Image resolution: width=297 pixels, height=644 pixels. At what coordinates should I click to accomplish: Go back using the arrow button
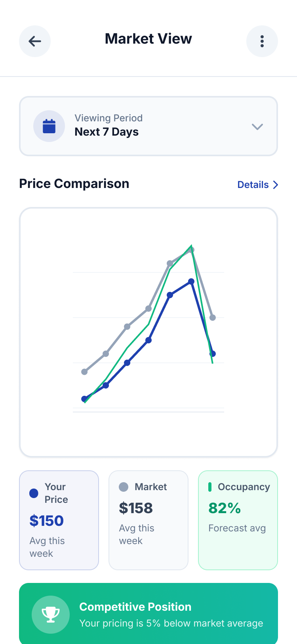(x=35, y=41)
